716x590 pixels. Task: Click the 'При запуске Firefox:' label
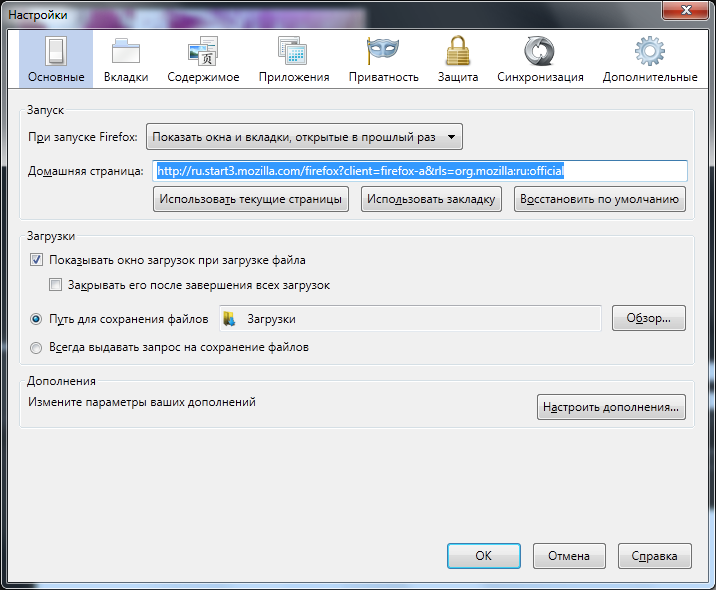click(83, 137)
